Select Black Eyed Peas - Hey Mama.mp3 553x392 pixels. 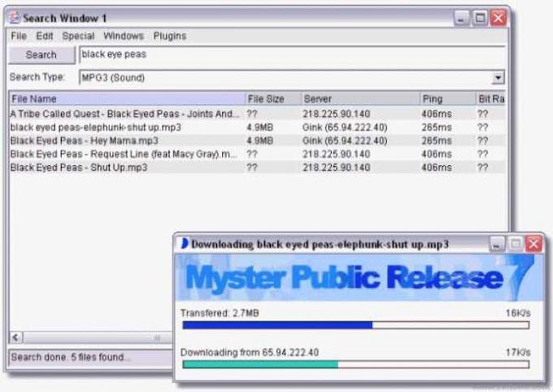click(257, 141)
